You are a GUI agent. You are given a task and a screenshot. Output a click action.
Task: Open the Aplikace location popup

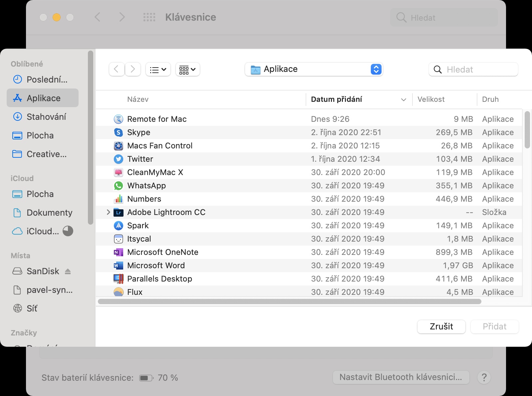(x=314, y=69)
